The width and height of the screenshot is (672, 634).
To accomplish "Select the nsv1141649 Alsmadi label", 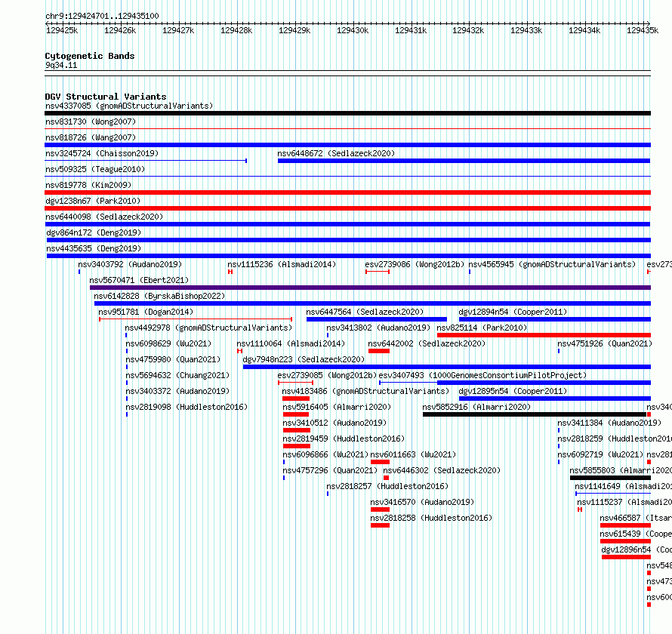I will coord(623,486).
